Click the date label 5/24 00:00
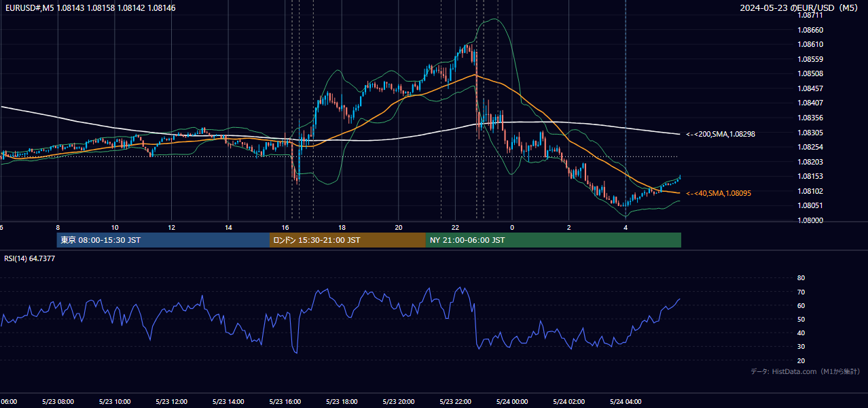 [x=511, y=401]
